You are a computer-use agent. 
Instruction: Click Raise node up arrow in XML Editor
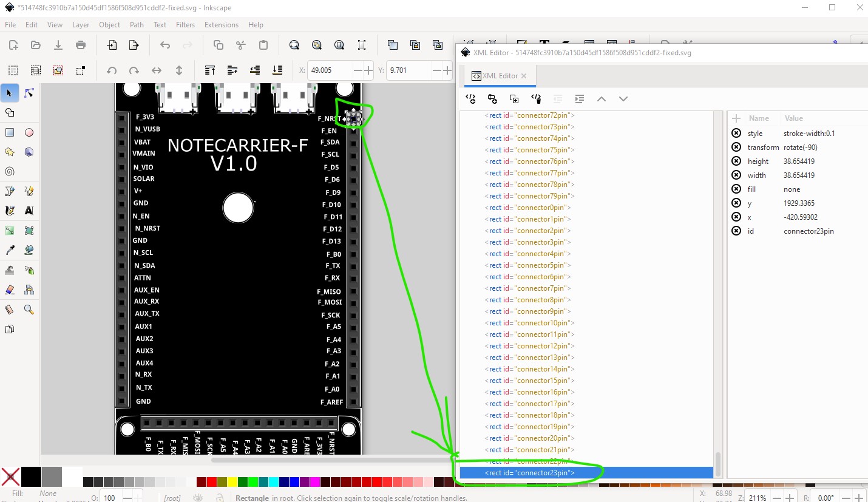point(602,99)
